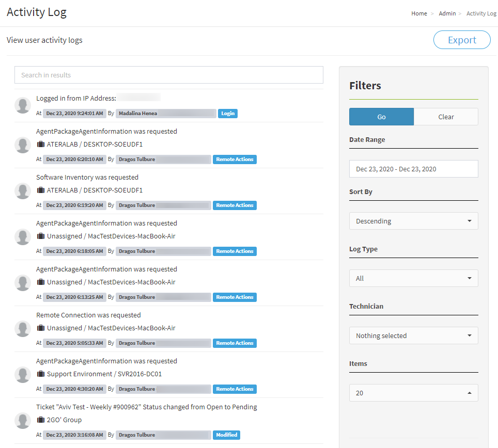Reset filters using the Clear button
The width and height of the screenshot is (498, 448).
pyautogui.click(x=446, y=117)
